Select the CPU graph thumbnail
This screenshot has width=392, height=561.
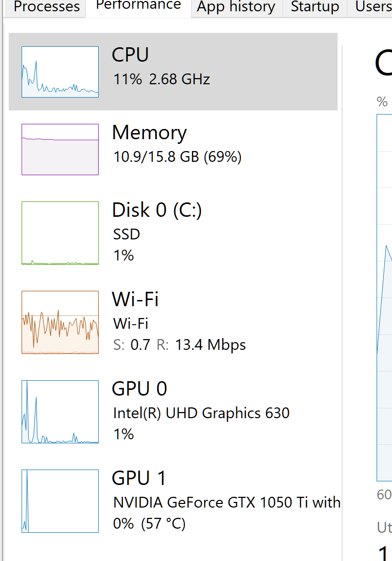click(60, 71)
